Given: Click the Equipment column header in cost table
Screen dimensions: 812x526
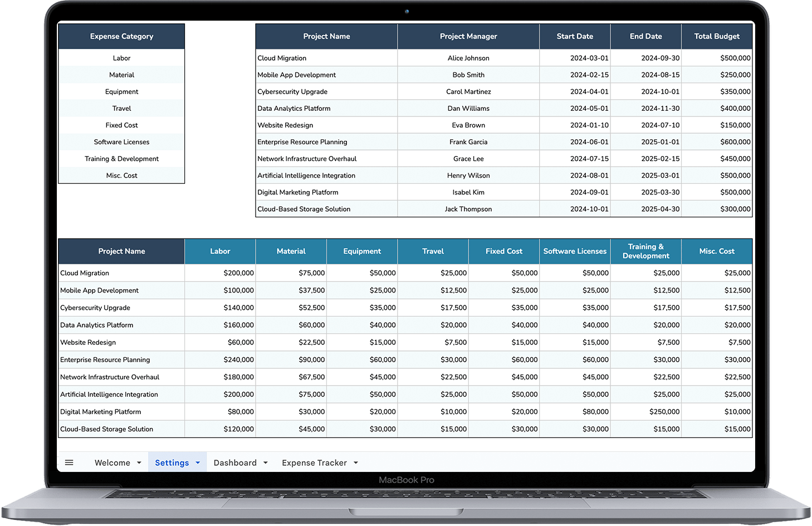Looking at the screenshot, I should pyautogui.click(x=362, y=251).
